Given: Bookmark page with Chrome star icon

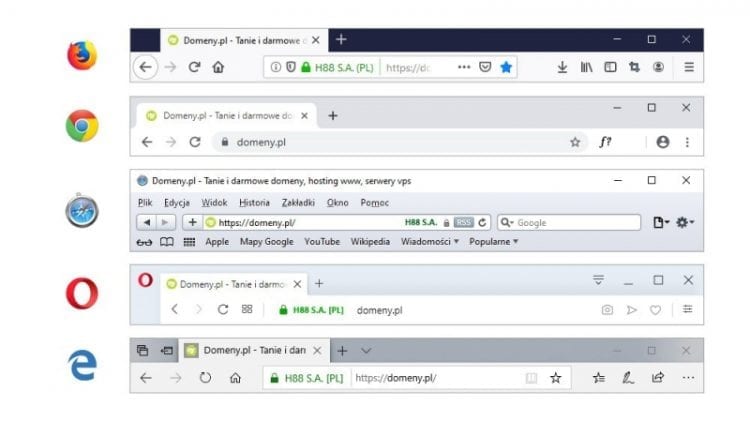Looking at the screenshot, I should [575, 142].
